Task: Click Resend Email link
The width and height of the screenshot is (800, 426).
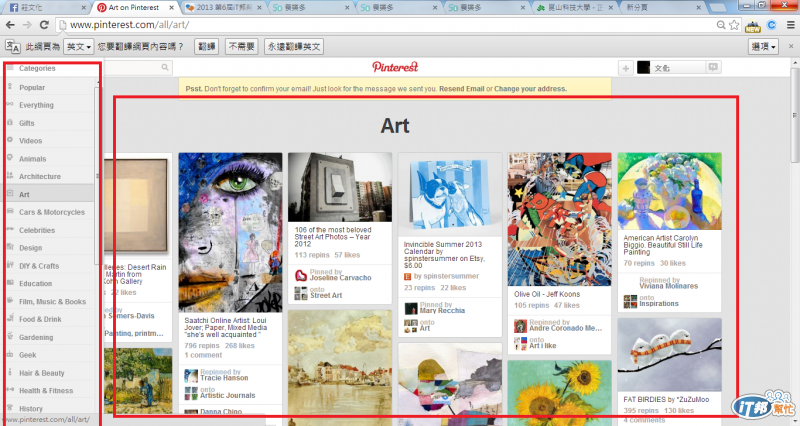Action: click(x=462, y=89)
